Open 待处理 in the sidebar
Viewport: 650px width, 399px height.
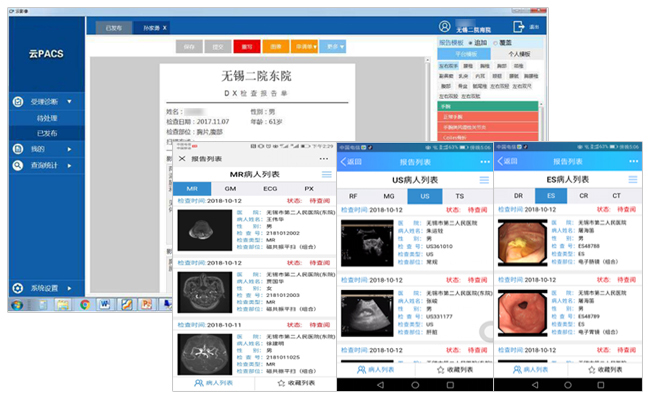(47, 118)
